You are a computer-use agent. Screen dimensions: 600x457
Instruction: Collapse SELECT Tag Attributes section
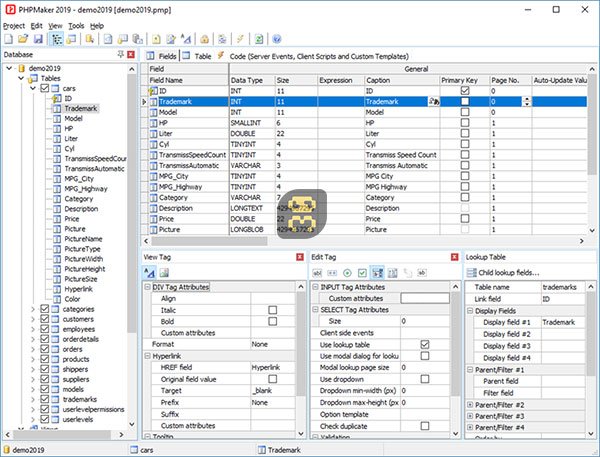coord(315,309)
